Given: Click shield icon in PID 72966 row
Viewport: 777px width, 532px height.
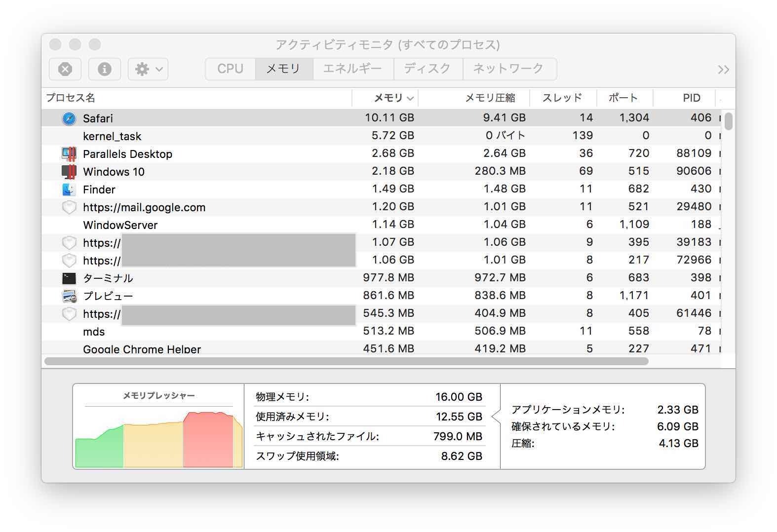Looking at the screenshot, I should point(69,261).
